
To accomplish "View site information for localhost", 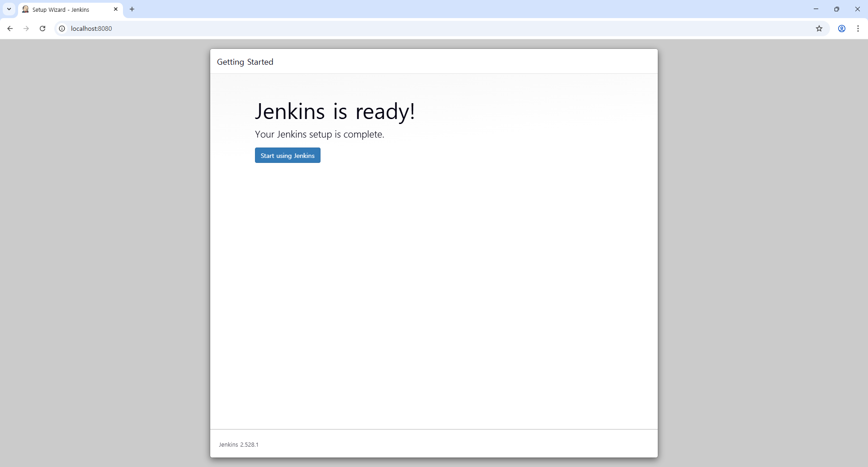I will point(62,29).
